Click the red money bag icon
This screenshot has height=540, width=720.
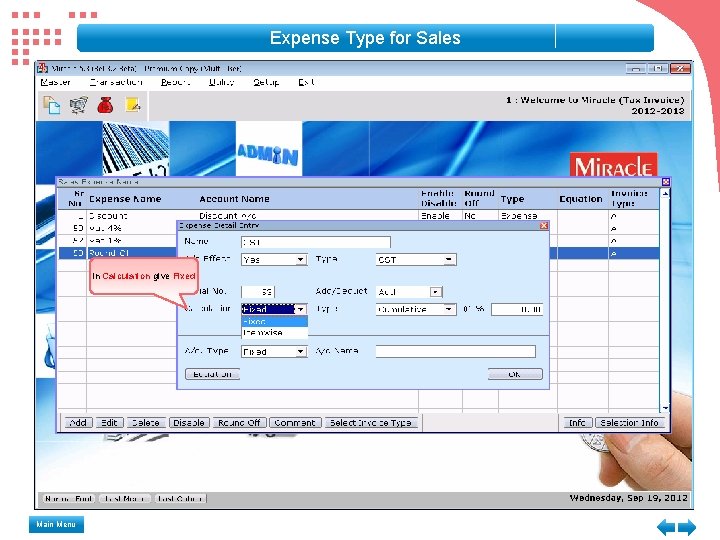click(105, 105)
